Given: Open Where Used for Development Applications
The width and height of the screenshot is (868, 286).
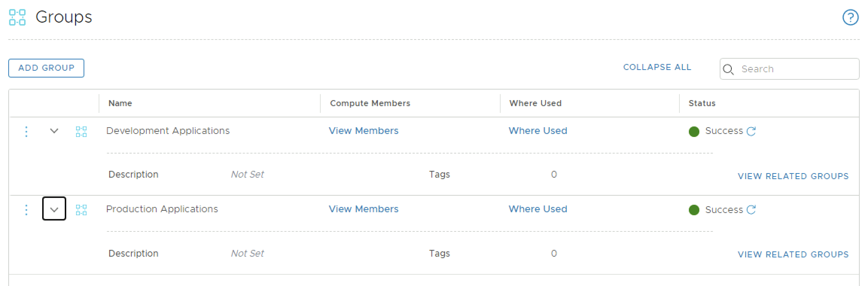Looking at the screenshot, I should 538,131.
